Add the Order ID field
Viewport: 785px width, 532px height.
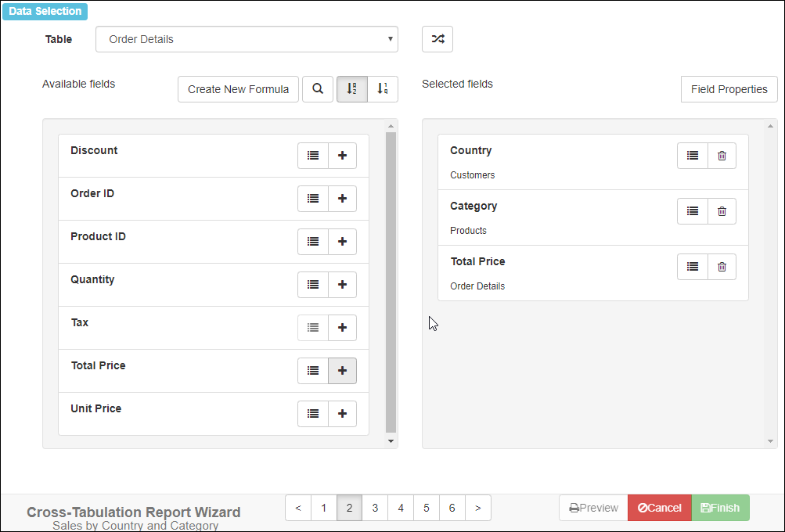coord(342,199)
